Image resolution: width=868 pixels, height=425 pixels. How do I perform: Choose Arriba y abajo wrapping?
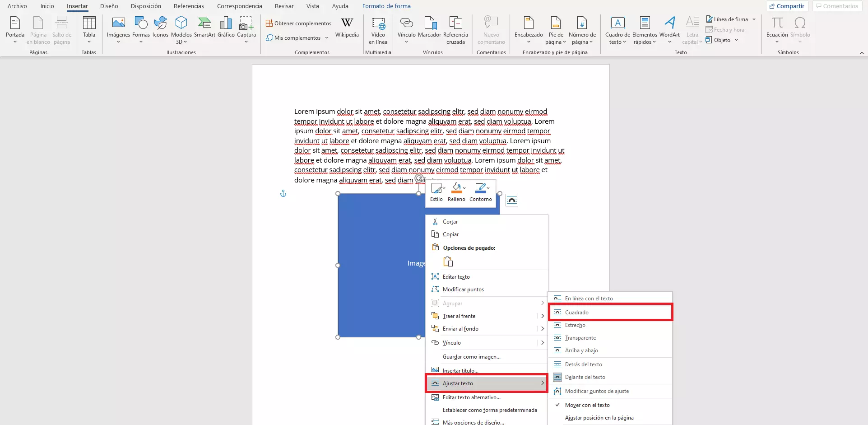click(610, 350)
